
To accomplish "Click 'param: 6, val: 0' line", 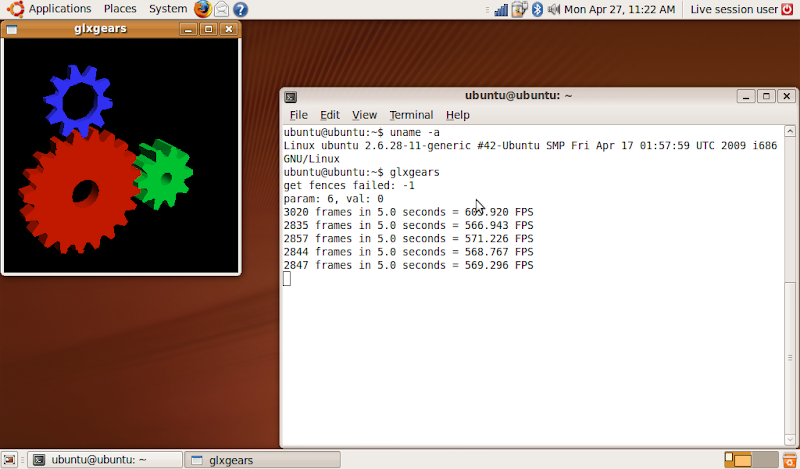I will click(334, 199).
